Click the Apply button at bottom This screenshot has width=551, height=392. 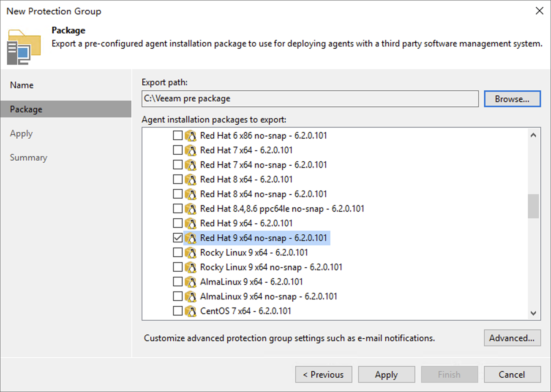[386, 374]
